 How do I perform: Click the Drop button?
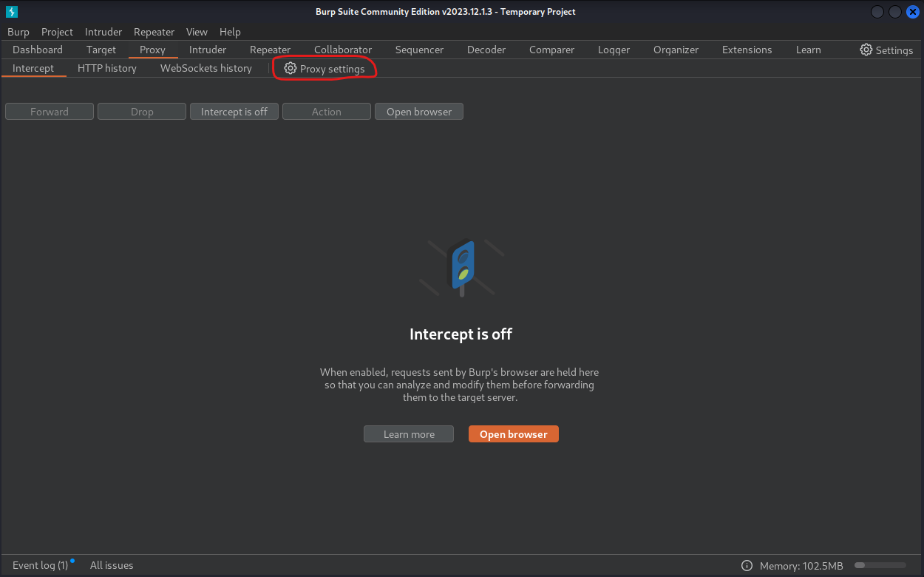(142, 112)
